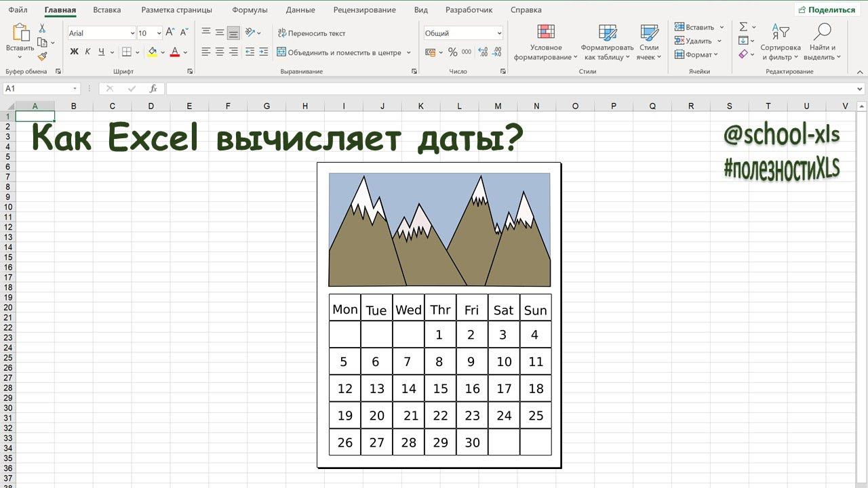Toggle middle vertical alignment
Viewport: 868px width, 488px height.
click(220, 33)
